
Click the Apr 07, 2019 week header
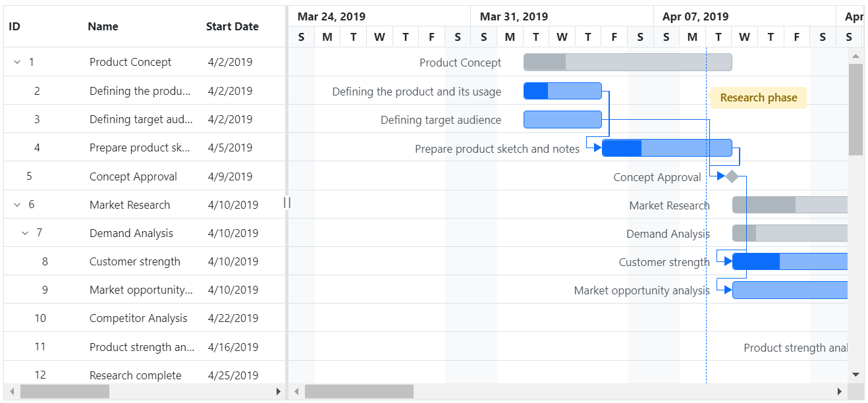(x=695, y=16)
